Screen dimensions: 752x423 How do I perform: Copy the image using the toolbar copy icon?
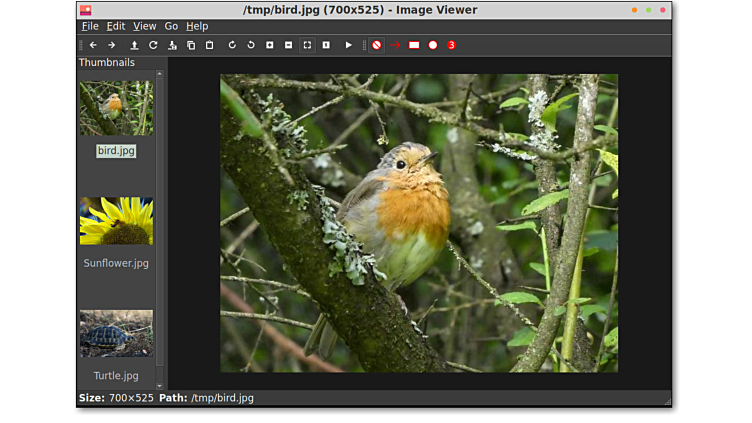[x=191, y=45]
